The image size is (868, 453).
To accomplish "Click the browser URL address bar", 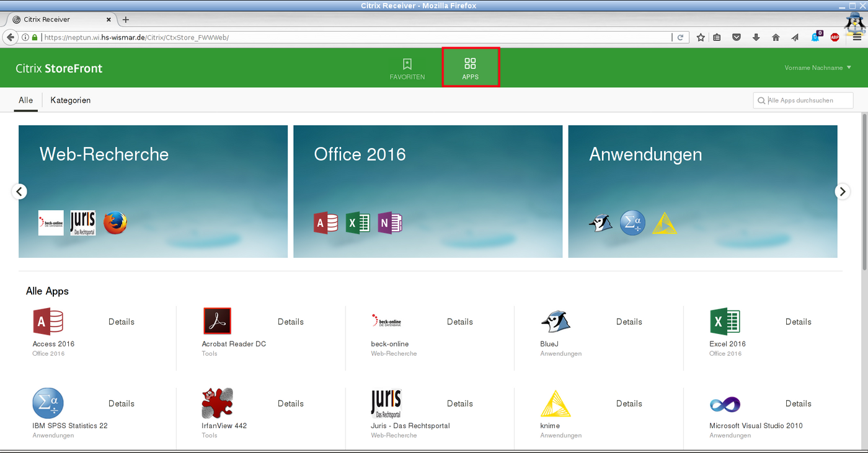I will (356, 37).
